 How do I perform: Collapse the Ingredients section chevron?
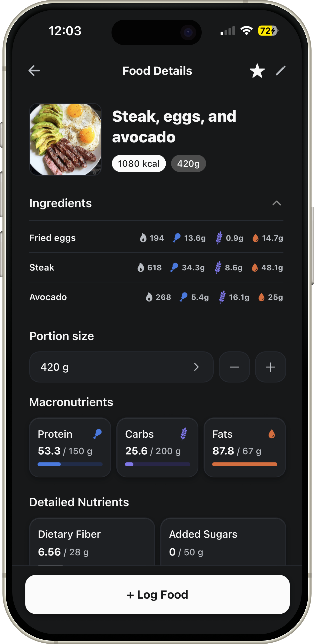276,203
